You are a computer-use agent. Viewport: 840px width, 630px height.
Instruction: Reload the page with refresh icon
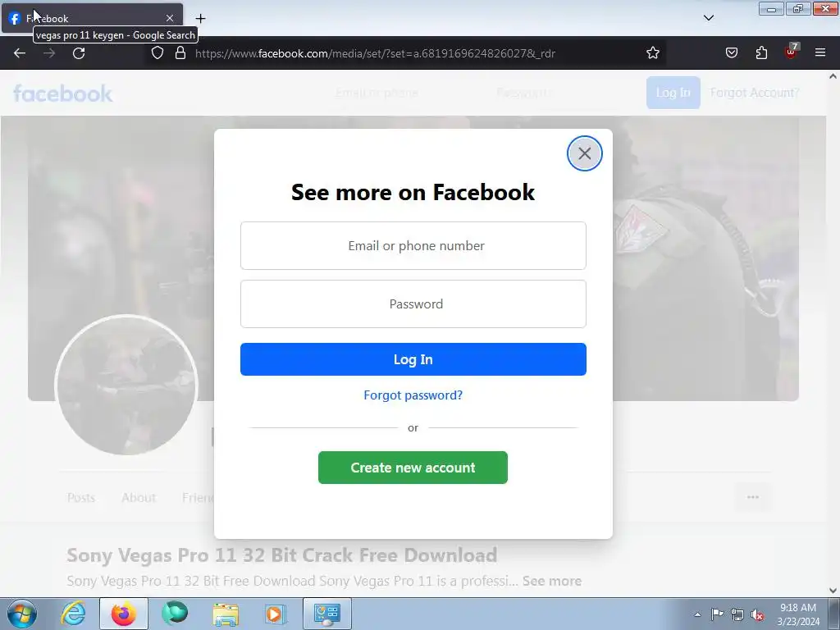[79, 53]
